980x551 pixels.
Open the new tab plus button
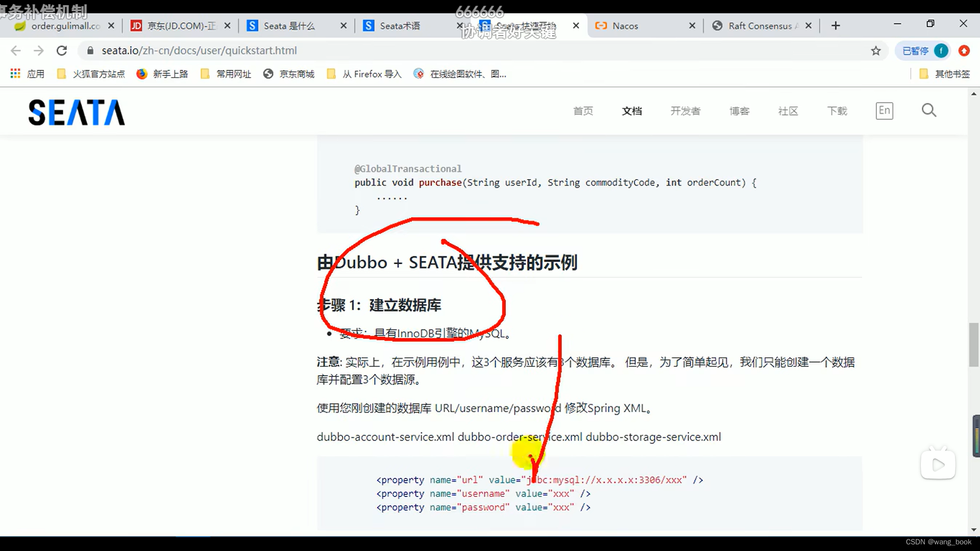pos(836,26)
